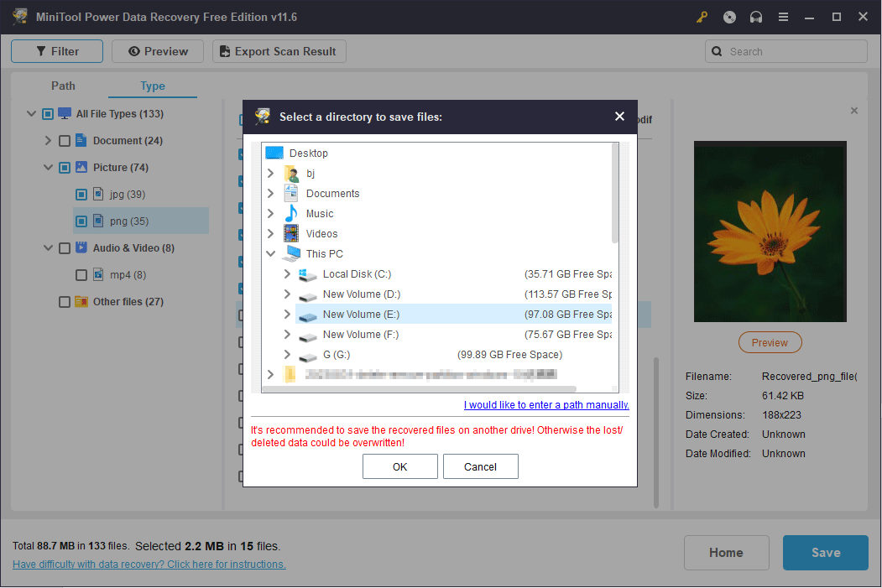Toggle the All File Types checkbox
This screenshot has width=882, height=588.
[x=48, y=114]
